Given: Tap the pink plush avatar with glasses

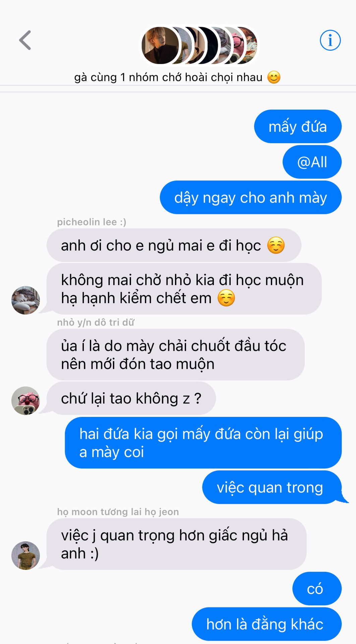Looking at the screenshot, I should click(x=25, y=400).
